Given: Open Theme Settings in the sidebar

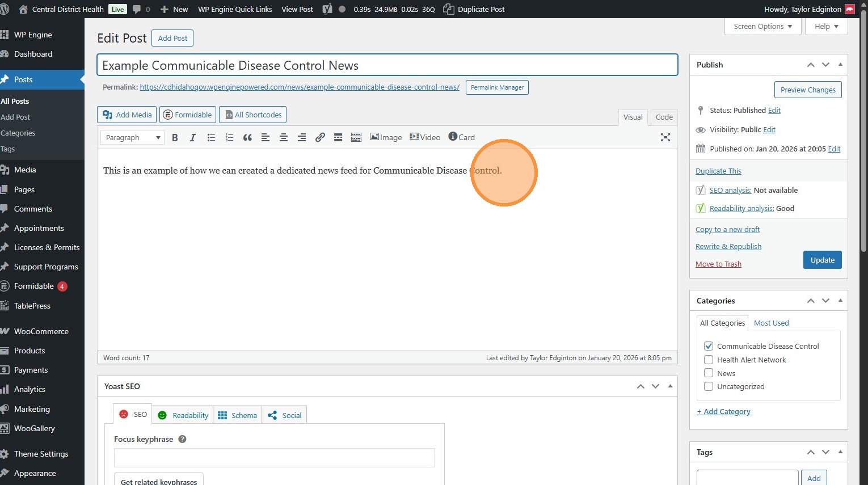Looking at the screenshot, I should pos(41,454).
